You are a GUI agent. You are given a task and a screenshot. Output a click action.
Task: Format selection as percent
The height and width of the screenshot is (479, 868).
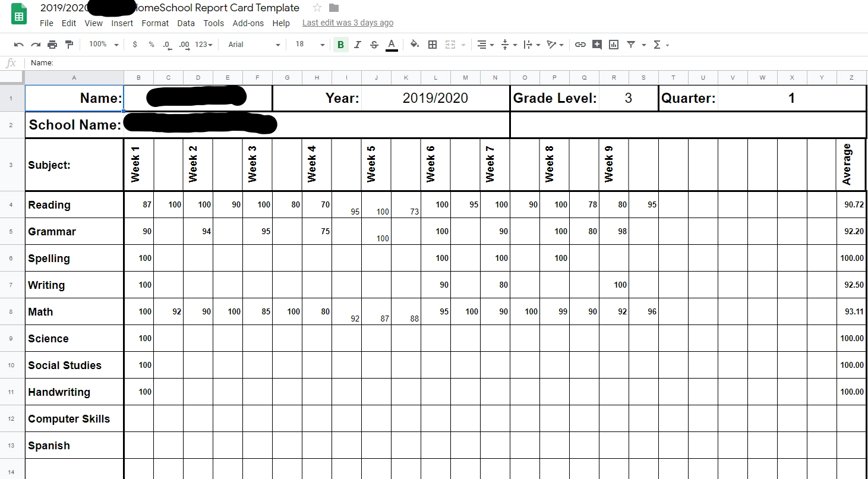pos(150,44)
